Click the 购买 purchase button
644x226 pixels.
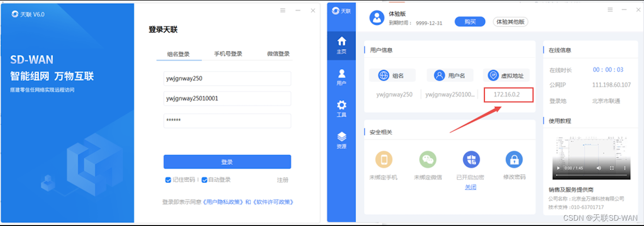470,22
